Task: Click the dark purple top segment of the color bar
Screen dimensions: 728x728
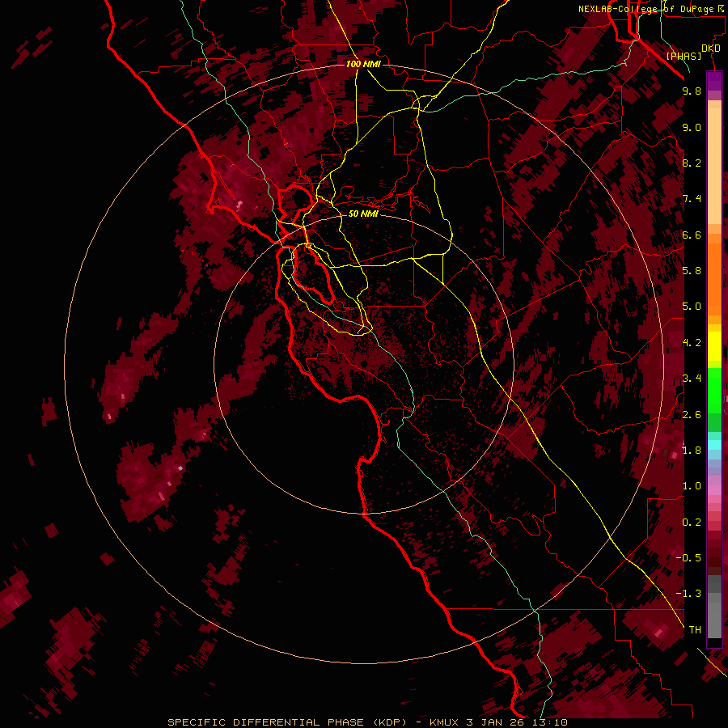Action: (x=714, y=81)
